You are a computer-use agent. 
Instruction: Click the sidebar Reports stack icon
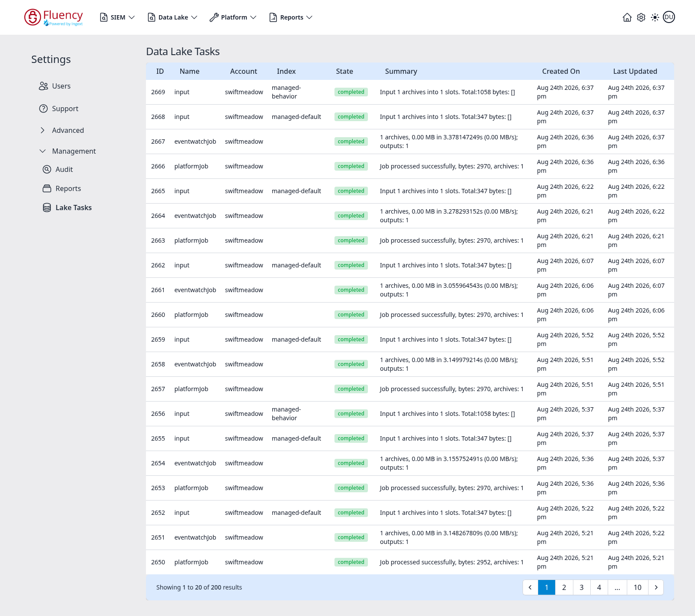[47, 188]
